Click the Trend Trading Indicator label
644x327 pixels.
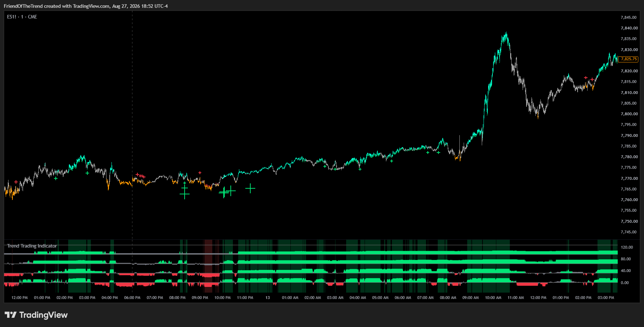click(32, 246)
